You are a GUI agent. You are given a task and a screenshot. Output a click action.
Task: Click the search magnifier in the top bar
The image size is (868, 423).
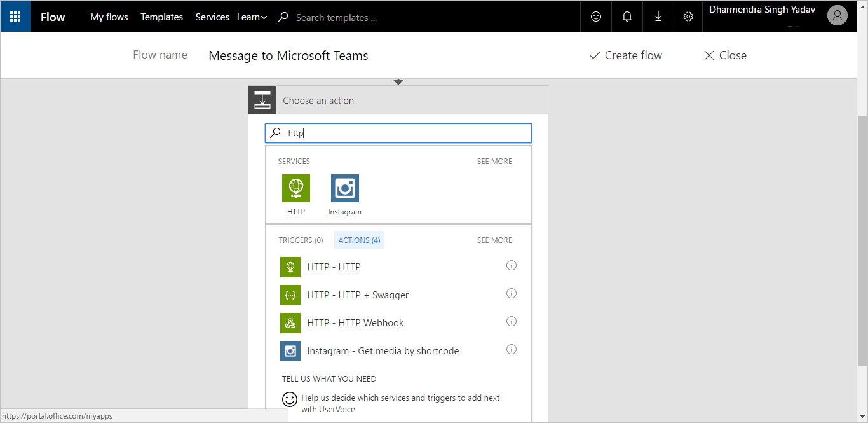[283, 17]
